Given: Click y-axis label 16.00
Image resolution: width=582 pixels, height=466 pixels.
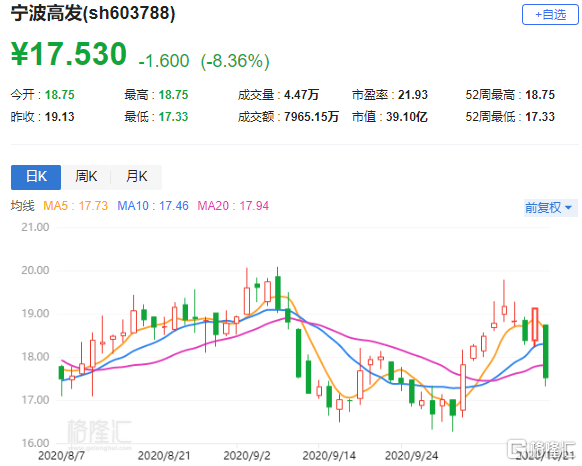Looking at the screenshot, I should 35,443.
